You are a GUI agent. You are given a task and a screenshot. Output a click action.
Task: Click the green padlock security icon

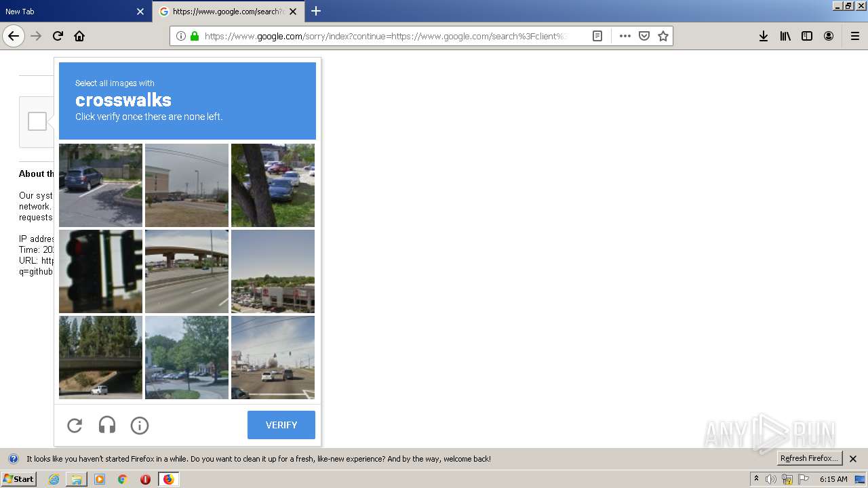195,36
